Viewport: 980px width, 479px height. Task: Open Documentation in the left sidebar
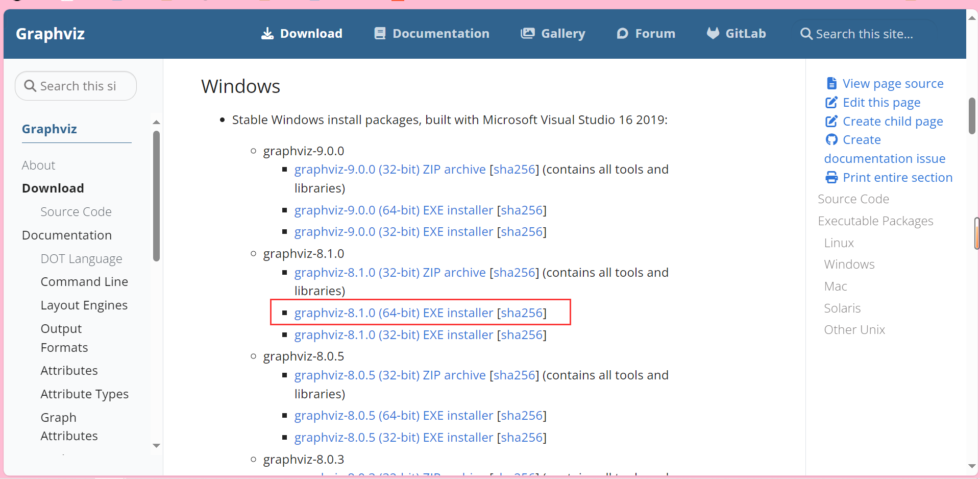(67, 235)
